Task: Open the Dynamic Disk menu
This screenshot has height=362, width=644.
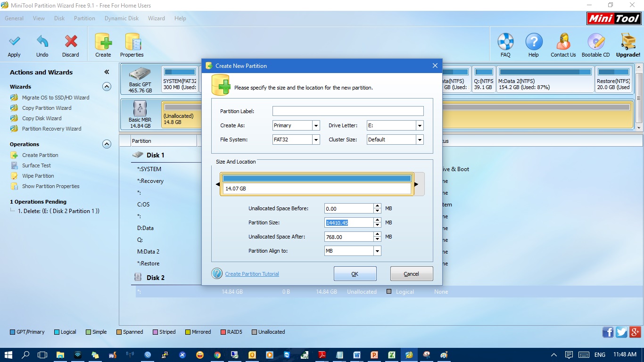Action: coord(122,18)
